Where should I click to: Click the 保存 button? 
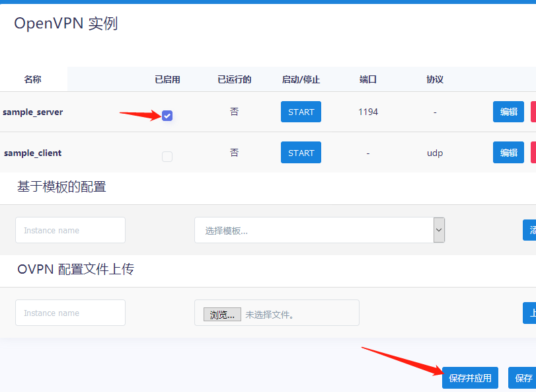click(522, 378)
